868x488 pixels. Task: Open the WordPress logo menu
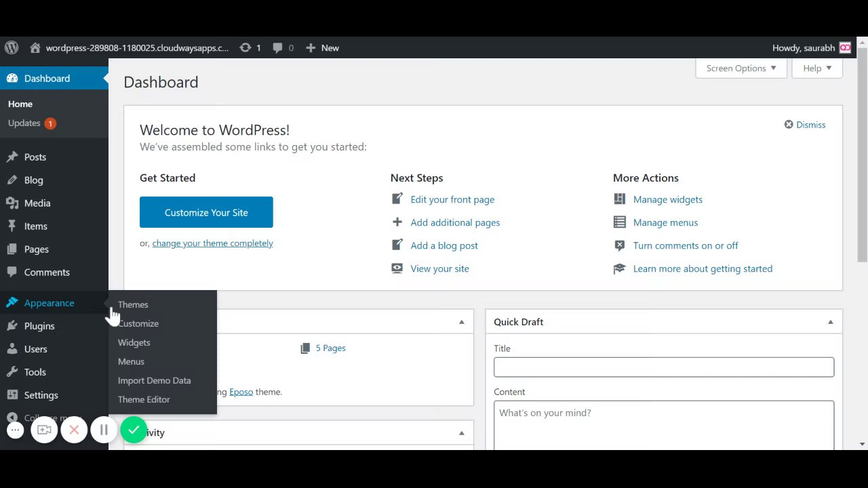click(x=12, y=47)
